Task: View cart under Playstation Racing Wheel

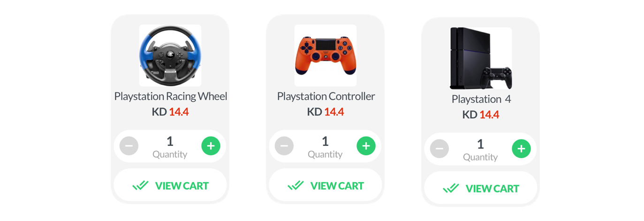Action: coord(170,186)
